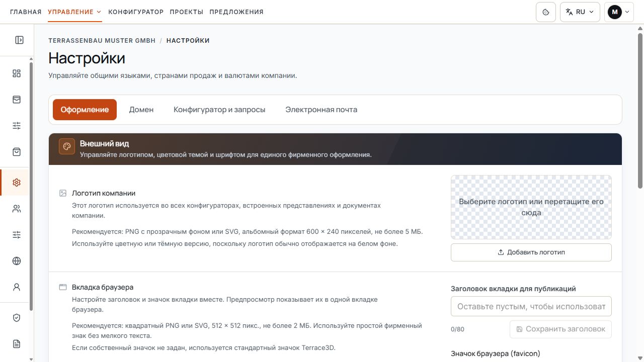
Task: Toggle the sidebar collapse panel icon
Action: (x=19, y=40)
